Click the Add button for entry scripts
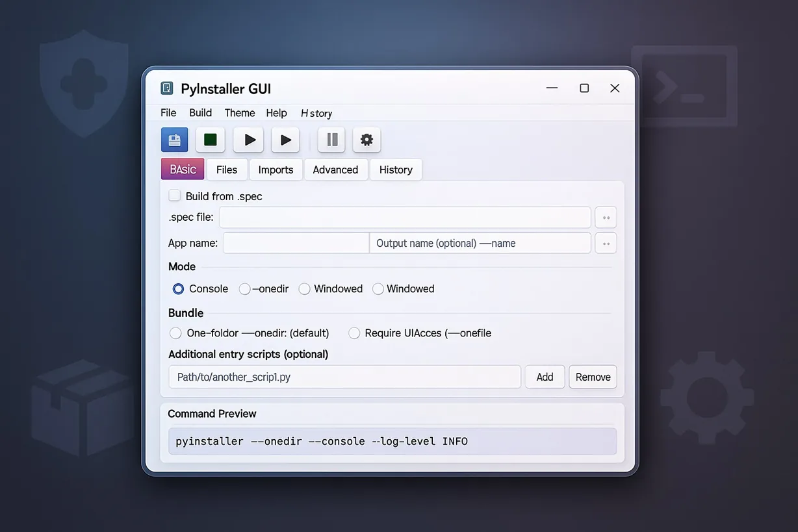This screenshot has width=798, height=532. [545, 377]
